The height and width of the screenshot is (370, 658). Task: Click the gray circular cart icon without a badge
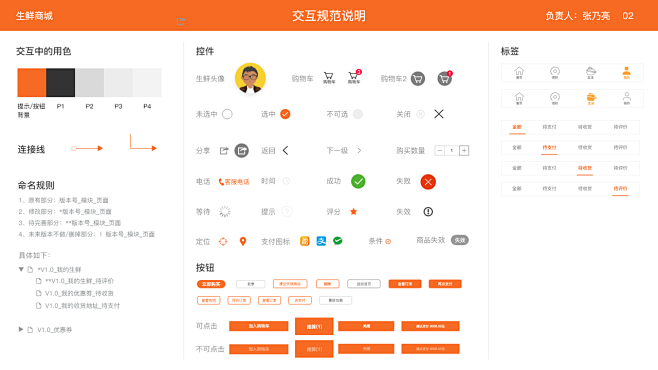point(418,78)
